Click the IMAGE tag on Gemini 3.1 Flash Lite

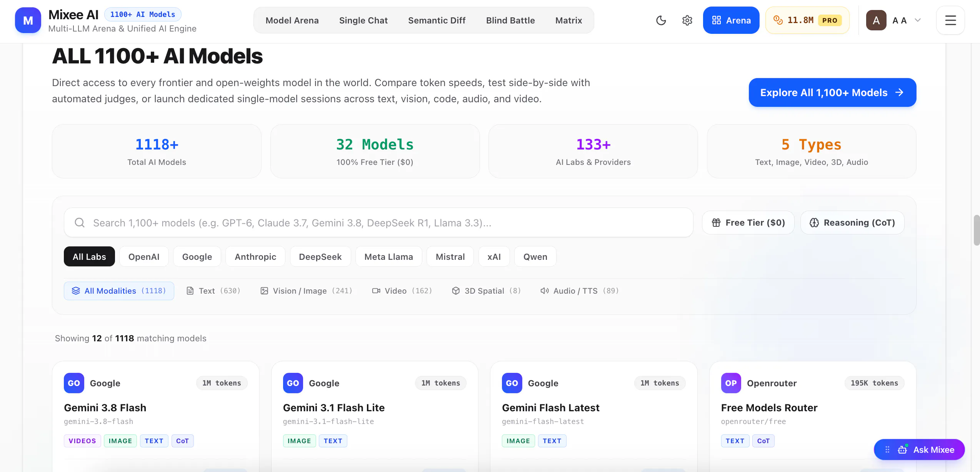[299, 441]
